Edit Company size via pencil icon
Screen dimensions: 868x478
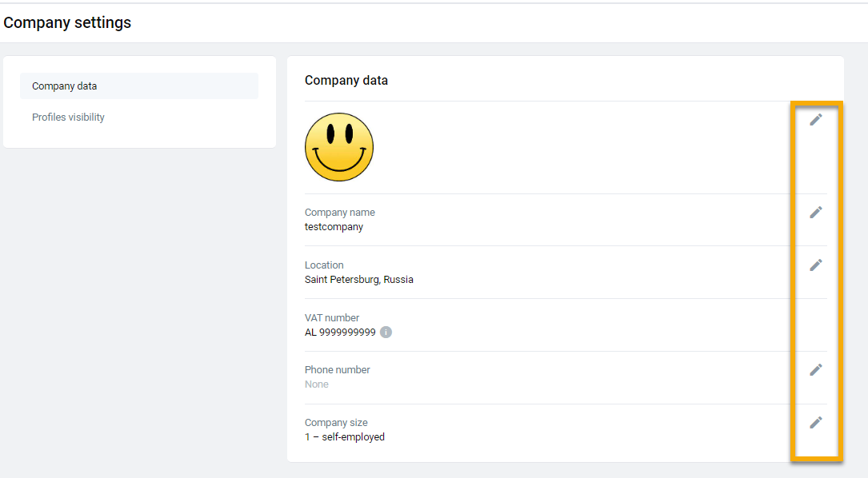tap(815, 423)
